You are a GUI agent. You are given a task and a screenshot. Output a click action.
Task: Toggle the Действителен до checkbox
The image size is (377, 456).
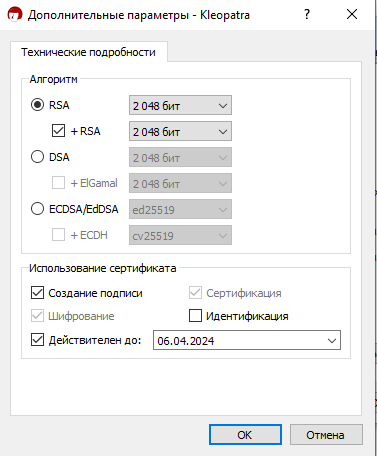(x=37, y=340)
